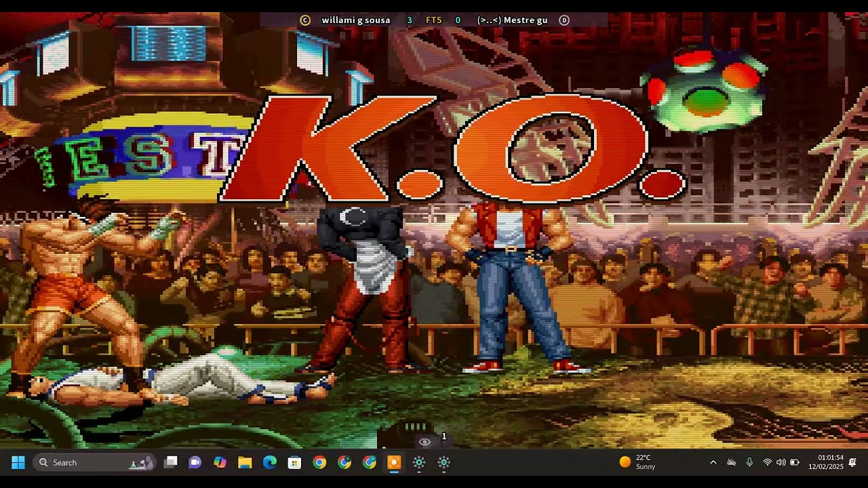This screenshot has height=488, width=868.
Task: Click the speaker volume tray icon
Action: point(781,462)
